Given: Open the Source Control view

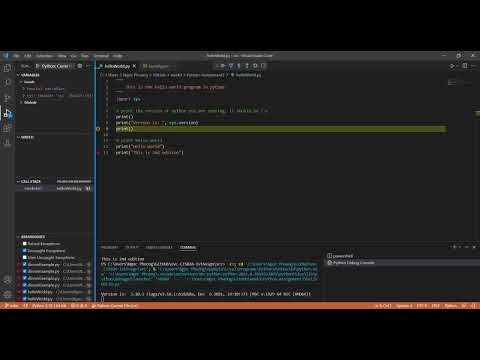Looking at the screenshot, I should pyautogui.click(x=7, y=98).
